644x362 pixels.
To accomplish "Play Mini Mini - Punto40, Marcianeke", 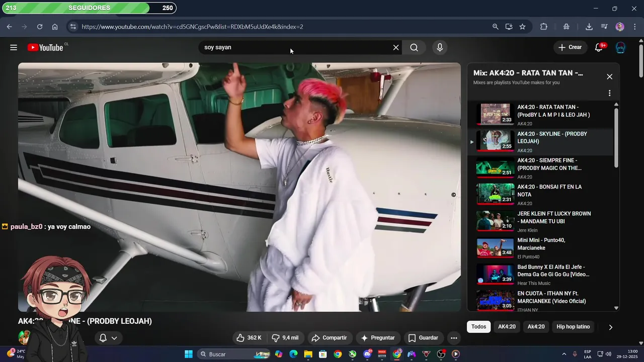I will point(540,248).
